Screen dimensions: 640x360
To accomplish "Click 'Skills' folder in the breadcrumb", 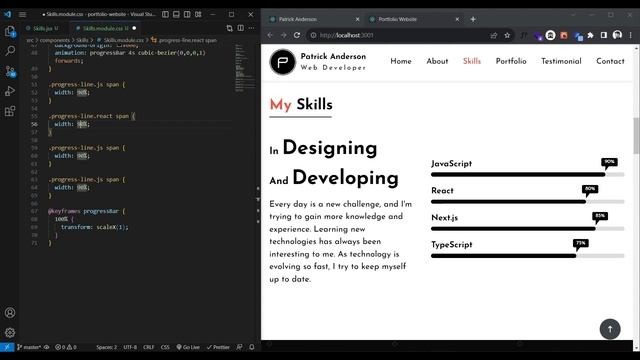I will click(x=82, y=40).
